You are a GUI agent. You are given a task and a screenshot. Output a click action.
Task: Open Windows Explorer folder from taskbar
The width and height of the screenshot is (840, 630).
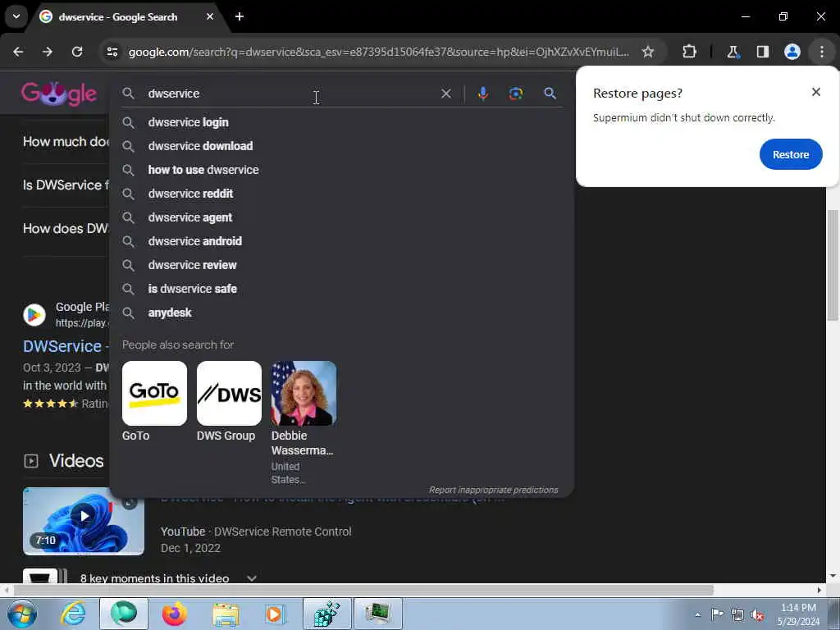[226, 614]
